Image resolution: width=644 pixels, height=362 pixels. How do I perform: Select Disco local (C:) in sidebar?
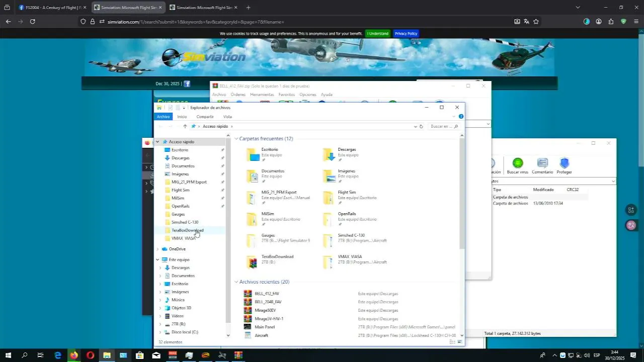(x=185, y=332)
